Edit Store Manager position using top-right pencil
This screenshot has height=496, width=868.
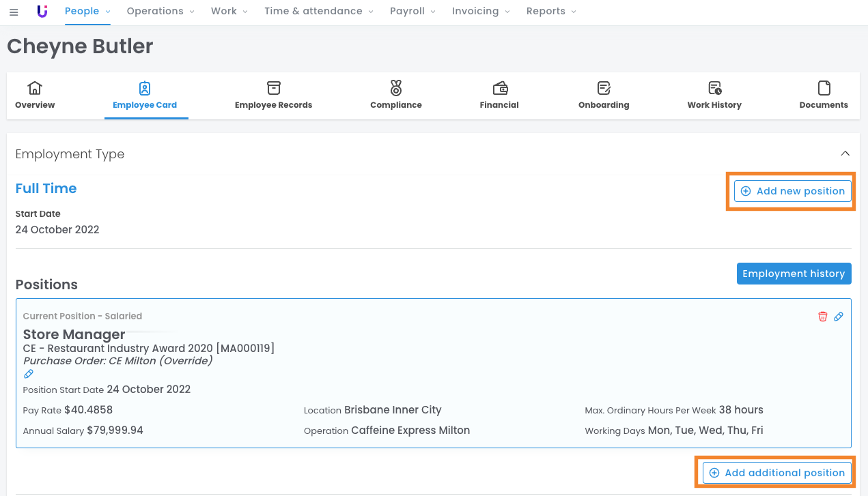point(839,317)
